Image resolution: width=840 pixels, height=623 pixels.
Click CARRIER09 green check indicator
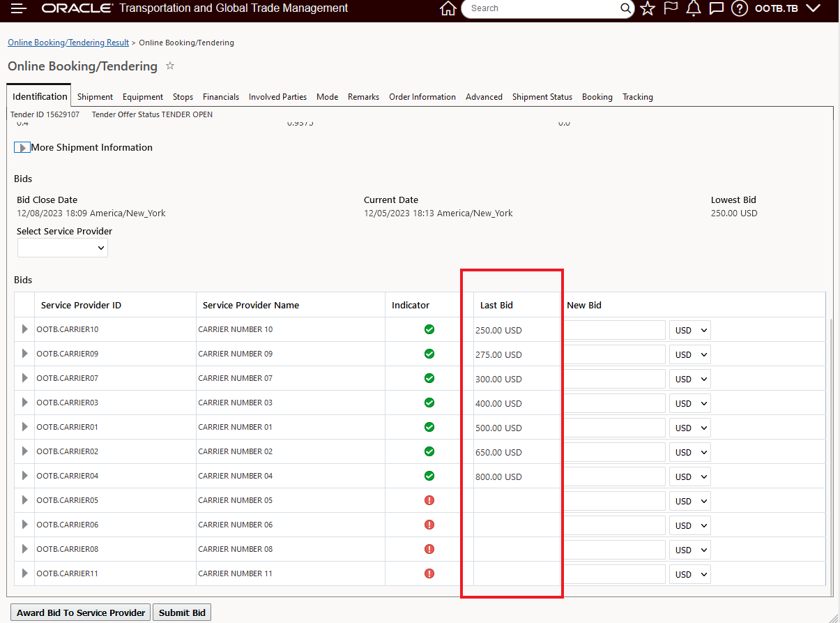point(429,354)
